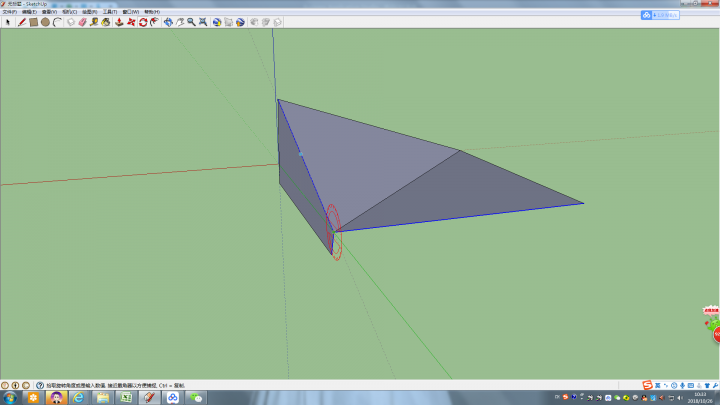Select the Pan hand tool

point(180,22)
